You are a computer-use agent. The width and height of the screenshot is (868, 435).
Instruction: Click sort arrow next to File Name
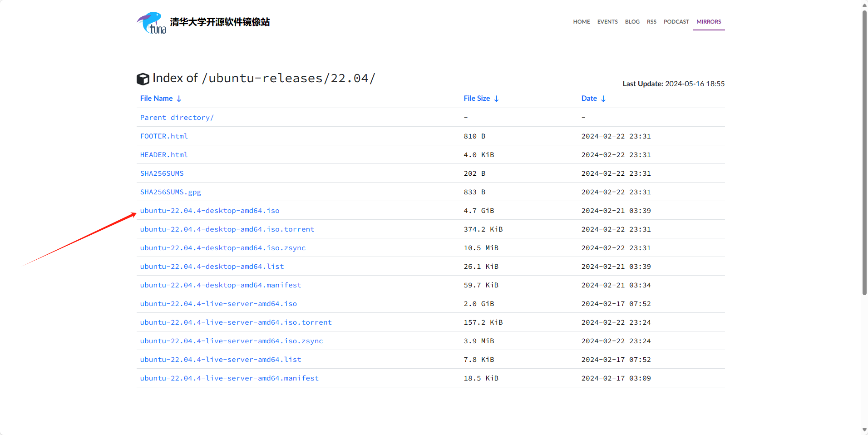(179, 99)
